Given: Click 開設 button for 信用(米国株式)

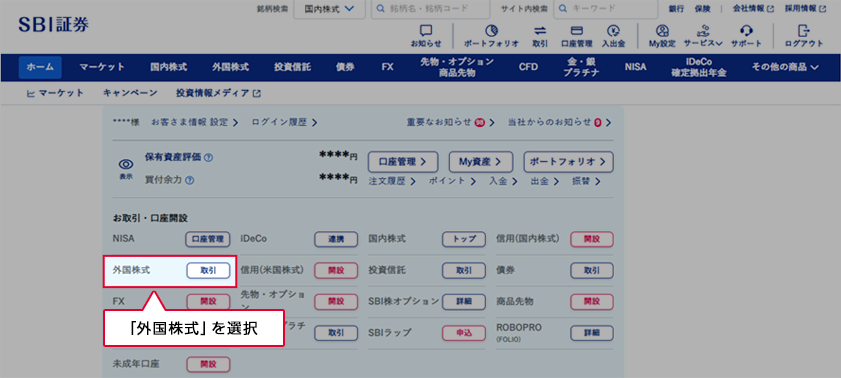Looking at the screenshot, I should click(x=336, y=271).
